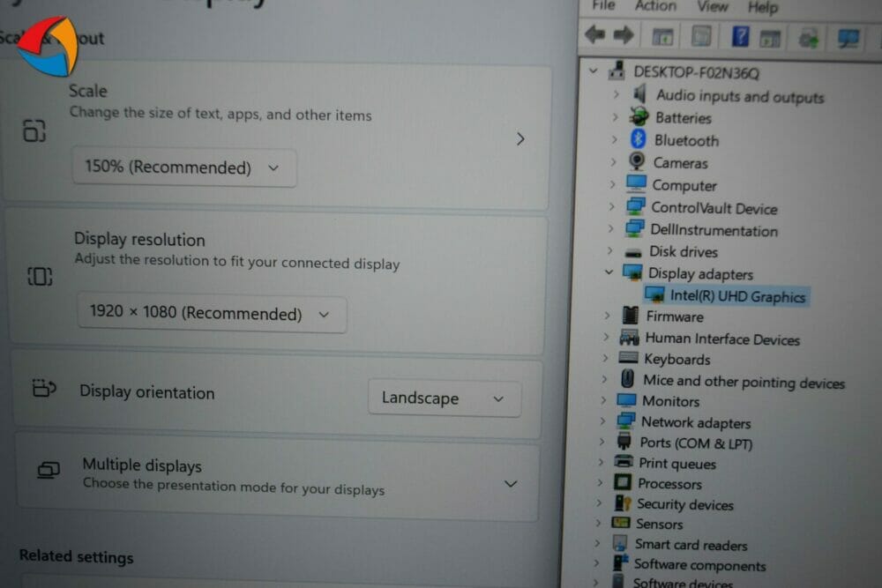Select the 'DellInstrumentation' label
Image resolution: width=882 pixels, height=588 pixels.
[x=714, y=230]
